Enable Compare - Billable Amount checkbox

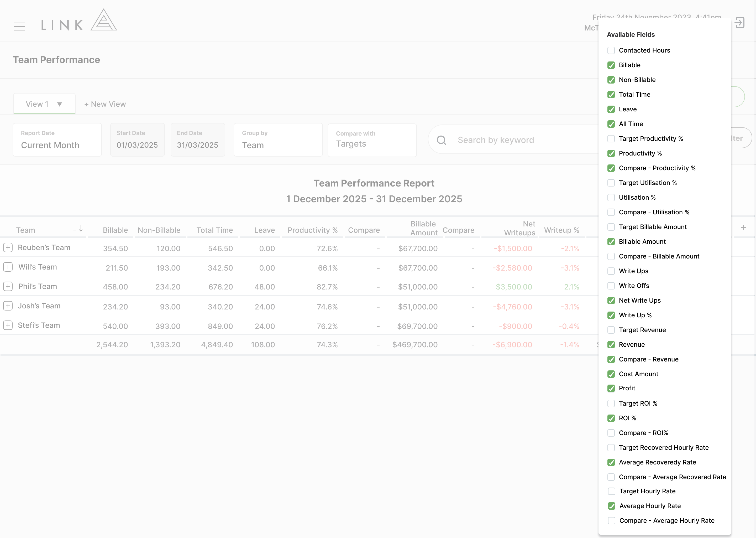point(611,256)
